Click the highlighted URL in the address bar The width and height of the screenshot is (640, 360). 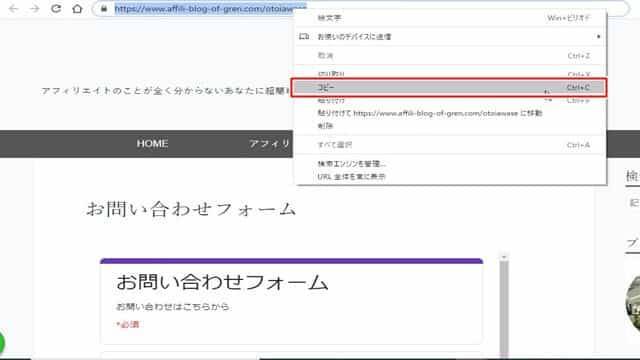[210, 9]
